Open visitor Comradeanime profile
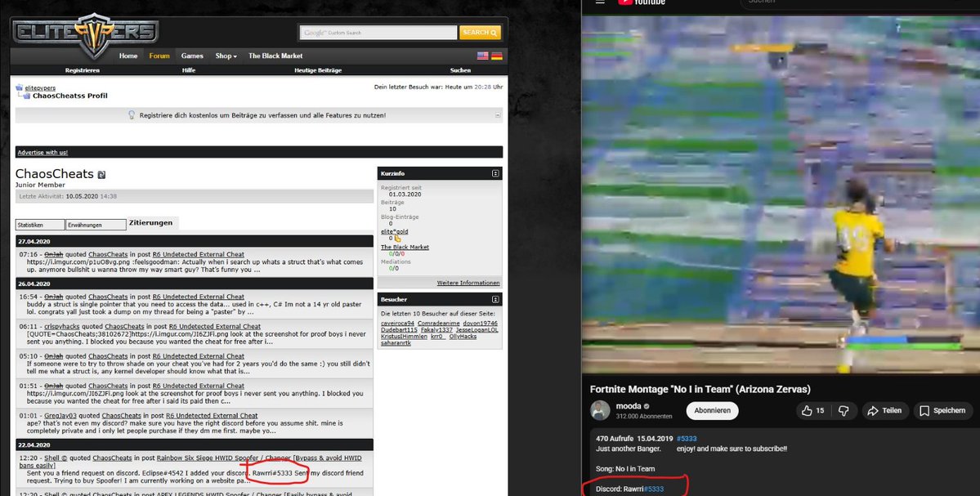Image resolution: width=980 pixels, height=496 pixels. pyautogui.click(x=439, y=324)
